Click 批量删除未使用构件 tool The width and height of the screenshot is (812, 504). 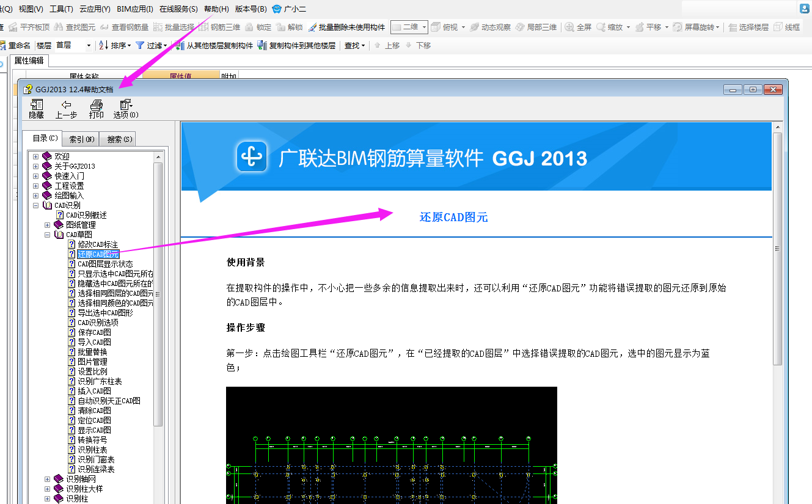coord(346,27)
